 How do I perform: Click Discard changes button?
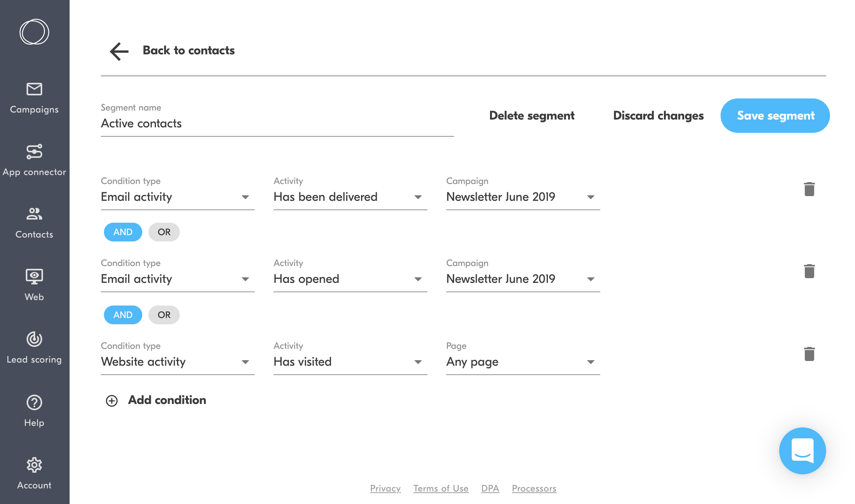[x=659, y=115]
